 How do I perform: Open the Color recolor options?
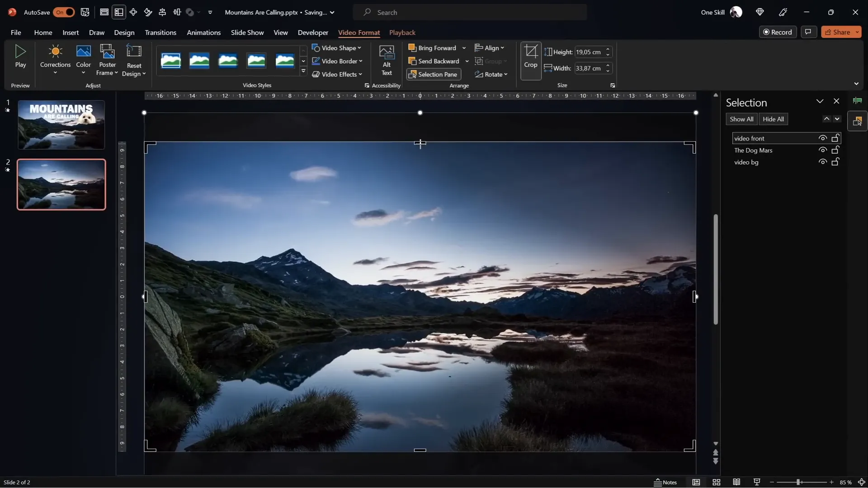click(x=83, y=60)
